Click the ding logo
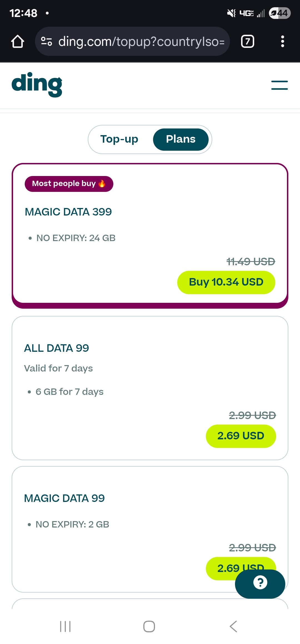 (x=37, y=85)
